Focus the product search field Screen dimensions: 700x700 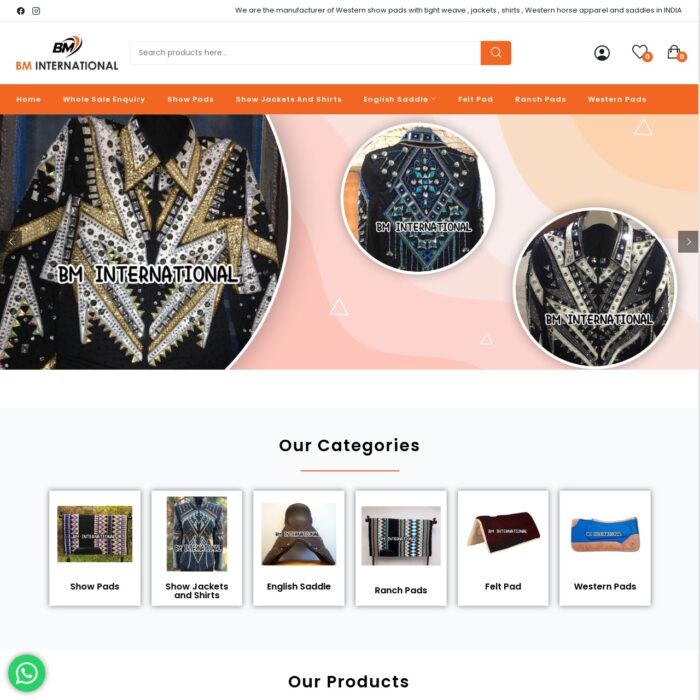pos(305,53)
